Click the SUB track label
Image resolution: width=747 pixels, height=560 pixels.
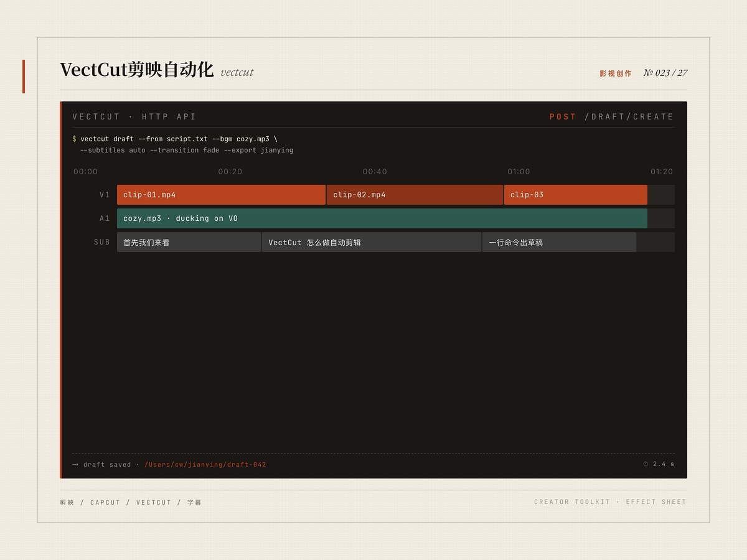point(102,242)
